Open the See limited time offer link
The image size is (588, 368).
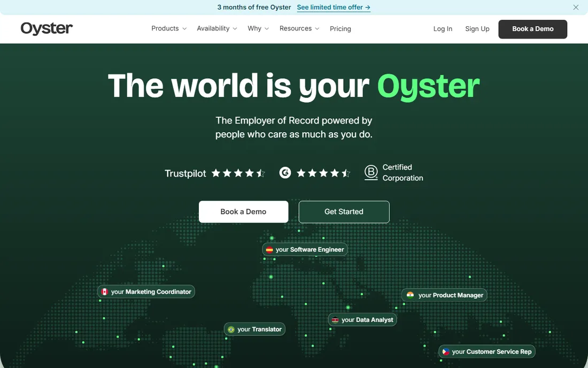(334, 7)
